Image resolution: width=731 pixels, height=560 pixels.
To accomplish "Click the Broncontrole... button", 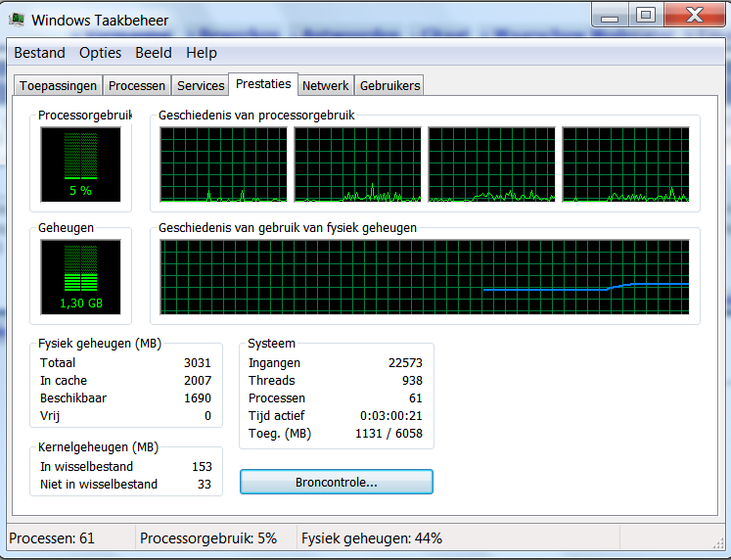I will click(337, 482).
